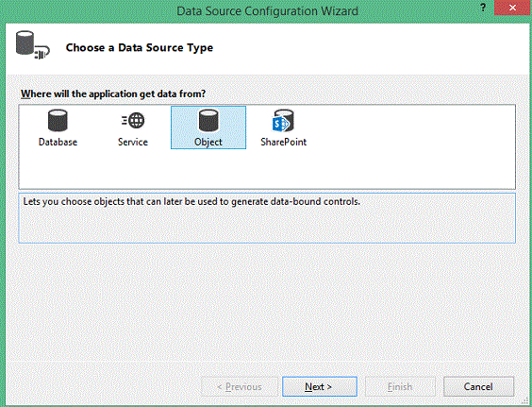Viewport: 532px width, 407px height.
Task: Go forward with the Next button
Action: coord(320,386)
